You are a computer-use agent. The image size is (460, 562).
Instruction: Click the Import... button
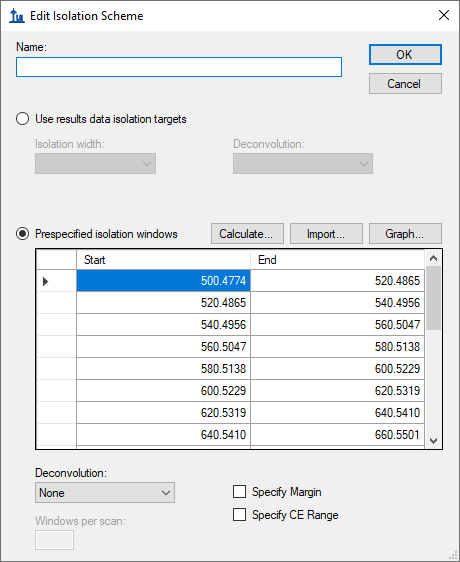point(326,234)
